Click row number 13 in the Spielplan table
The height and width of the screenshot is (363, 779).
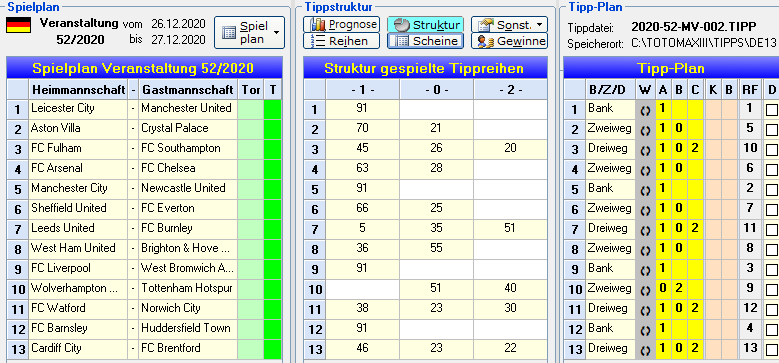pos(18,350)
